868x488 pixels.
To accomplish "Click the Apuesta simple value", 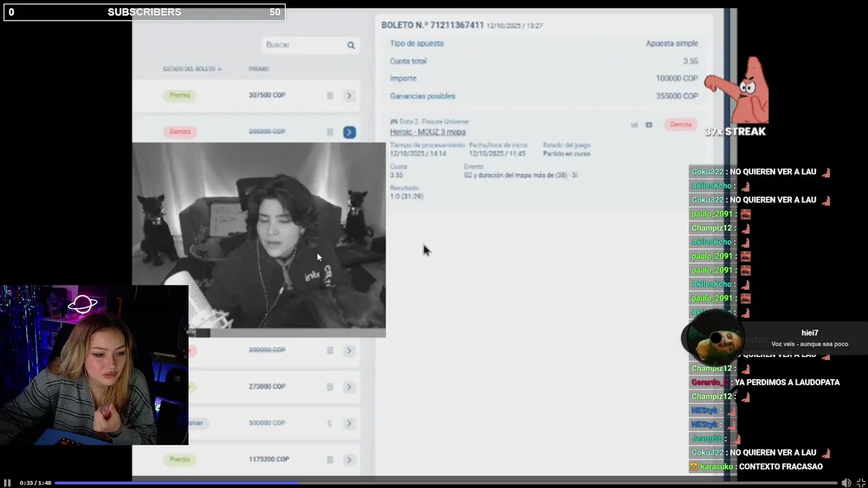I will (x=671, y=43).
